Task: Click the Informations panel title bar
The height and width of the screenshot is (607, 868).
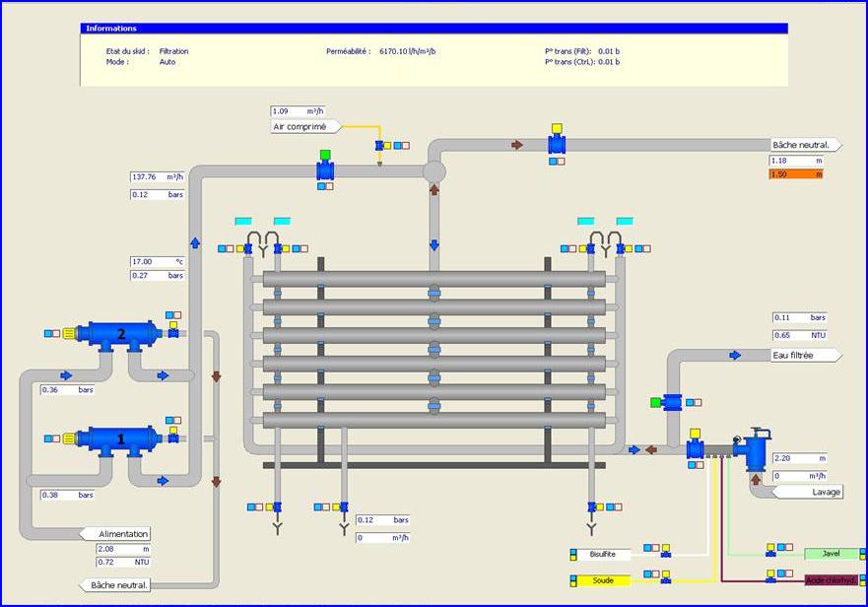Action: [434, 29]
